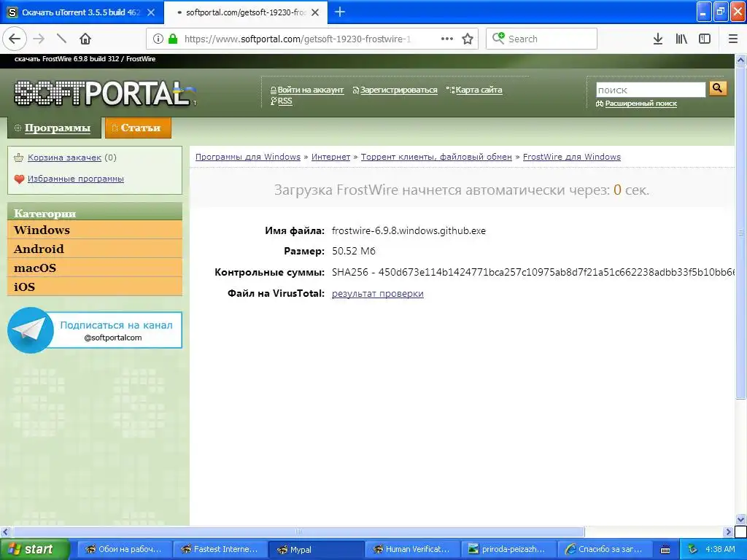
Task: Choose Android category
Action: [x=95, y=249]
